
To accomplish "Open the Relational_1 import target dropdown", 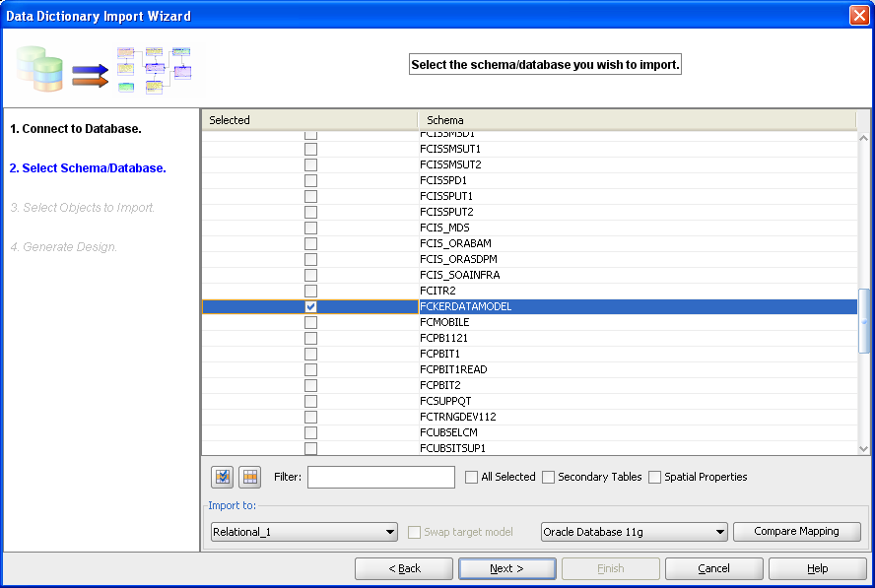I will click(304, 532).
